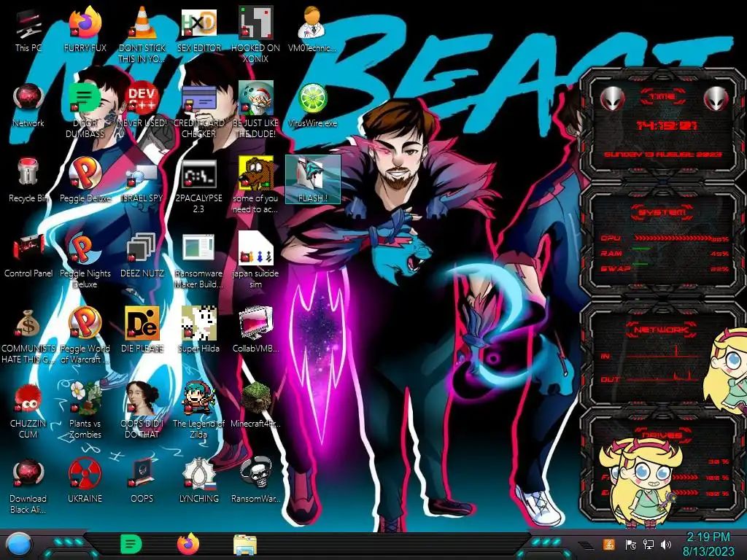Select the Super Hilda shortcut
747x560 pixels.
coord(198,330)
